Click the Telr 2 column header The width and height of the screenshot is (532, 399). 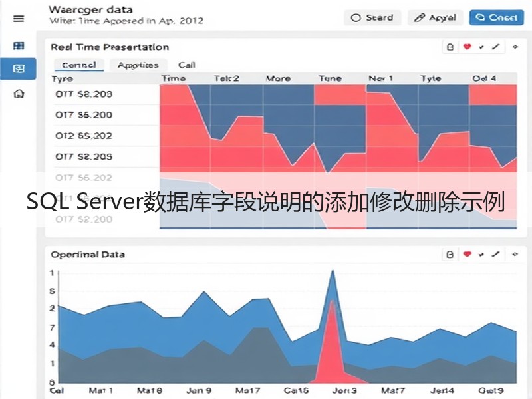(x=226, y=78)
